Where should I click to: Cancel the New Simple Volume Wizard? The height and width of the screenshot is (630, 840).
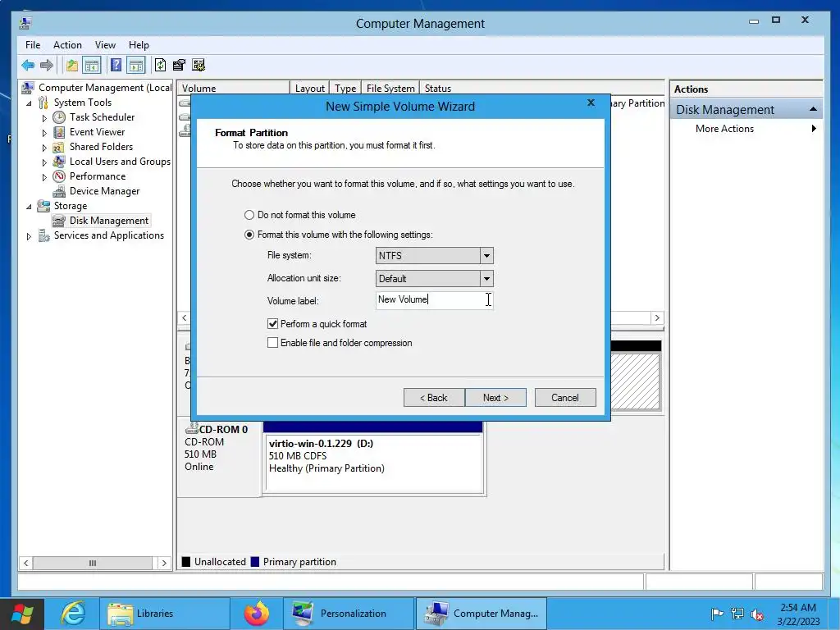pyautogui.click(x=565, y=398)
